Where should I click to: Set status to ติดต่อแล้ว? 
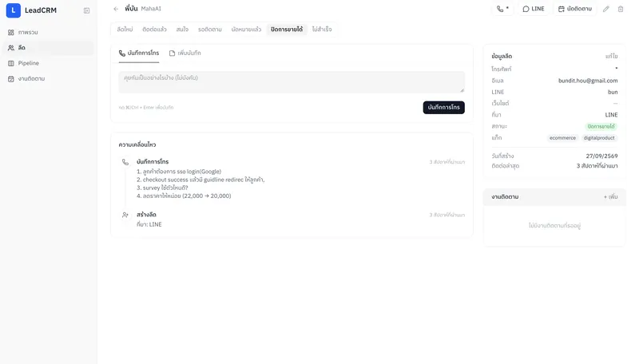pos(154,30)
